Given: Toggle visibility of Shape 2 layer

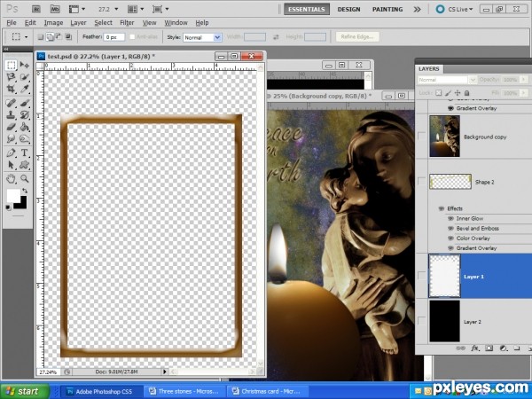Looking at the screenshot, I should 421,181.
